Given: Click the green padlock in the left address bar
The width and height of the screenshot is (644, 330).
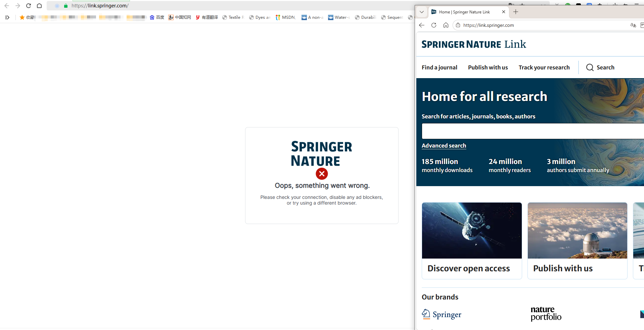Looking at the screenshot, I should [x=66, y=6].
